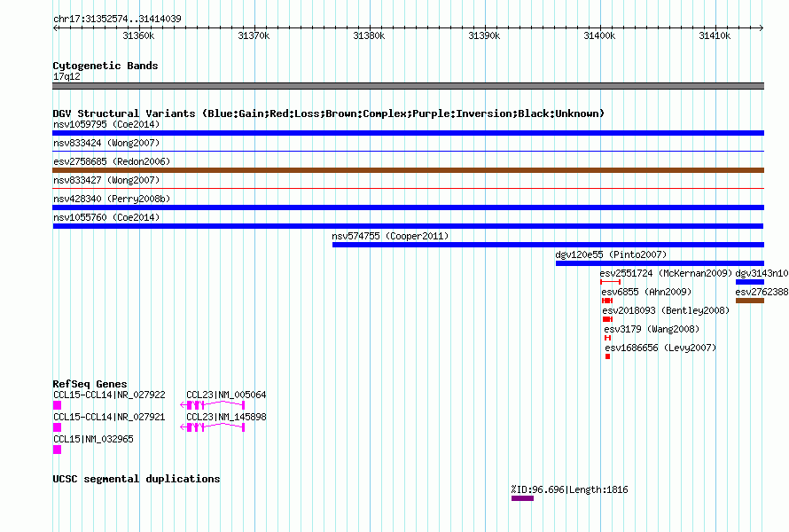The height and width of the screenshot is (532, 789).
Task: Click the esv6855 (Ahn2009) red marker
Action: coord(607,301)
